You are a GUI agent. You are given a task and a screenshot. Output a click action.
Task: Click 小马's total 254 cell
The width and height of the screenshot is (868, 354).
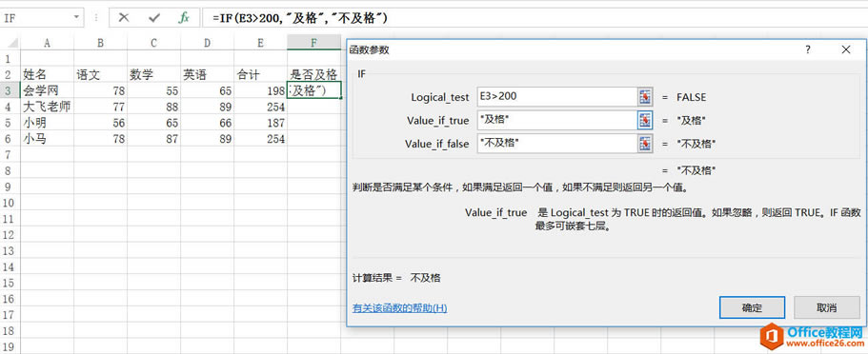[x=260, y=138]
